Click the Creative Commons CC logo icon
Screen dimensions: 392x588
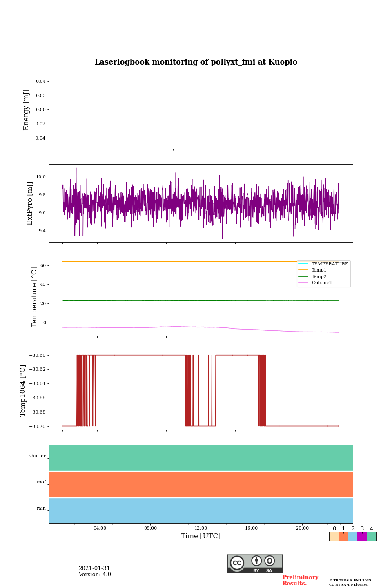click(x=237, y=563)
